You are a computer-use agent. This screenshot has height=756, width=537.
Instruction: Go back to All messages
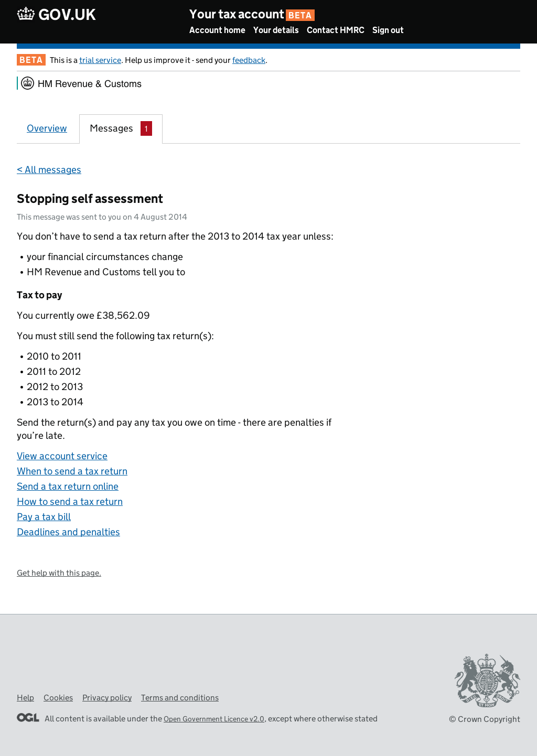pos(49,170)
